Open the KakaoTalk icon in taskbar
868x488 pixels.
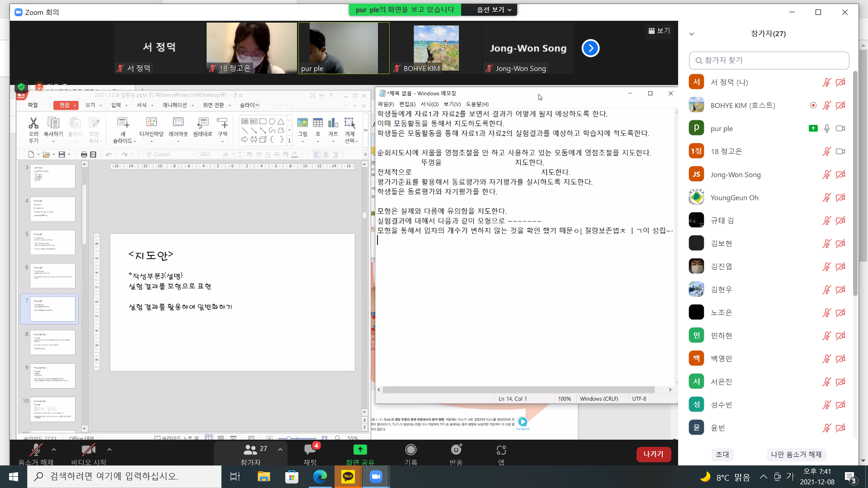(348, 476)
